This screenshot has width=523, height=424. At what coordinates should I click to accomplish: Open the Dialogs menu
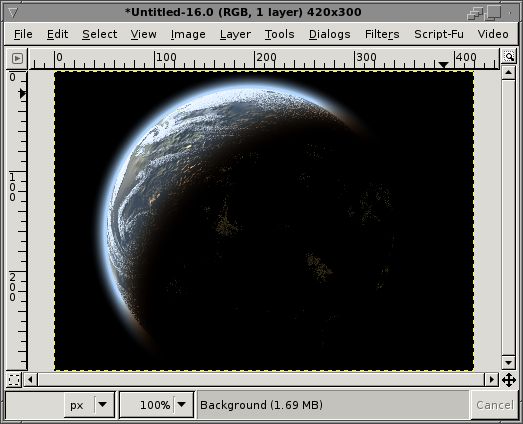pyautogui.click(x=330, y=34)
